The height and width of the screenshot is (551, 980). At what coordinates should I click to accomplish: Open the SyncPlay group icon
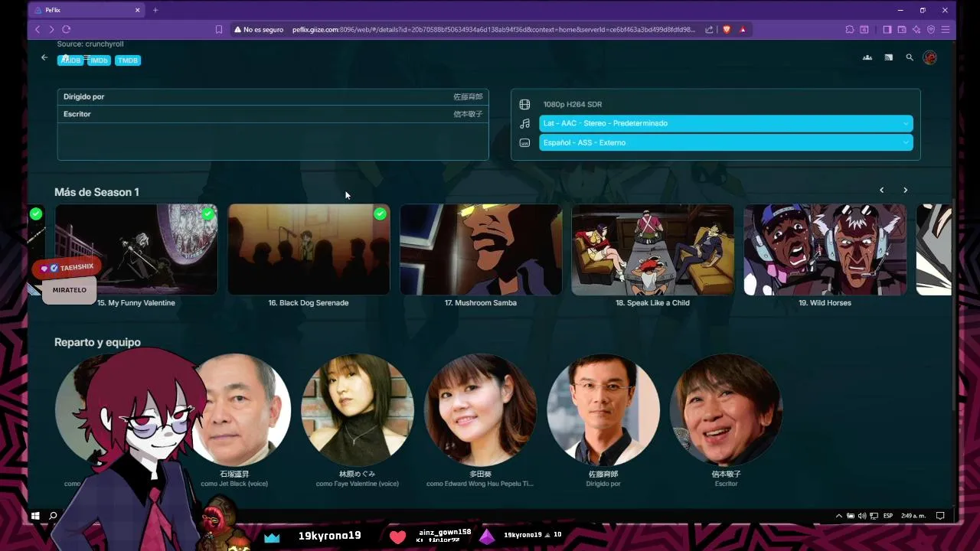point(867,57)
